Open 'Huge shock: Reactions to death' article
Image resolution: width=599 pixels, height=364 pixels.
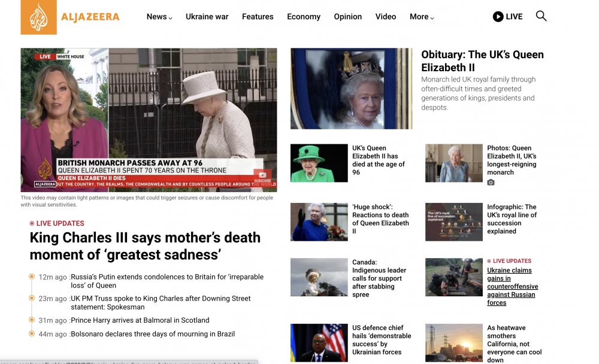coord(380,219)
